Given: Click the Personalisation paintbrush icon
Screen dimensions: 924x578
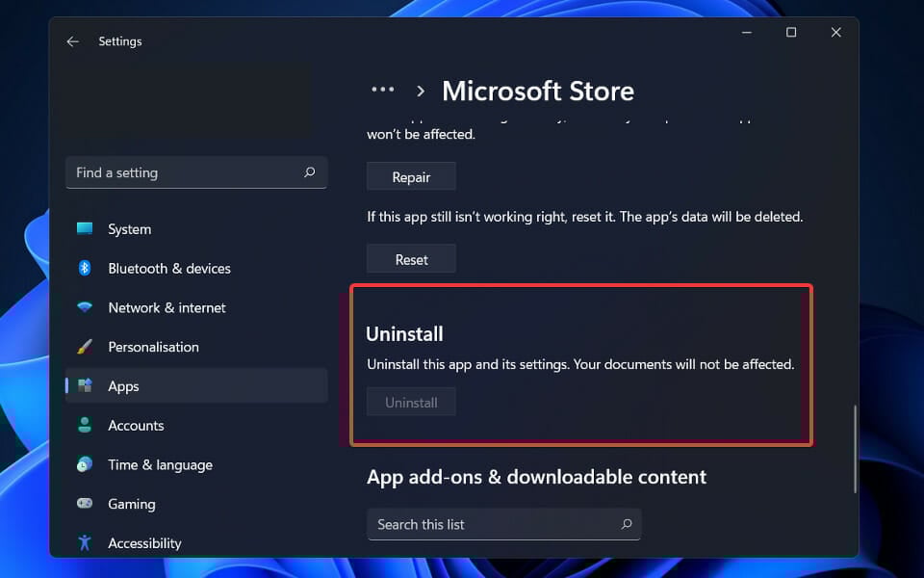Looking at the screenshot, I should [x=85, y=347].
